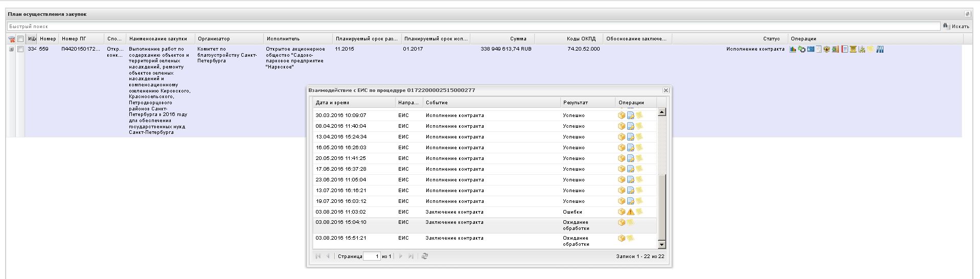The image size is (980, 279).
Task: Sort by the Сумма column header
Action: click(517, 39)
